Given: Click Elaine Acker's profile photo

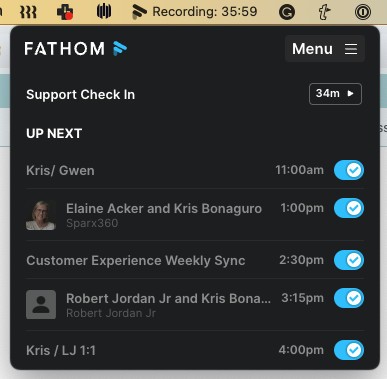Looking at the screenshot, I should pos(41,215).
